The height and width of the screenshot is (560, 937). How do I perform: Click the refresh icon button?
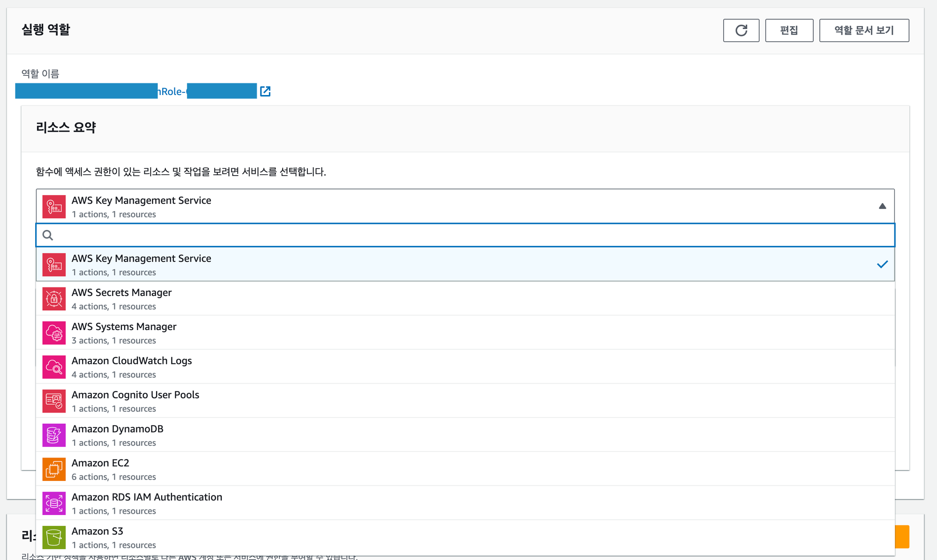click(741, 30)
